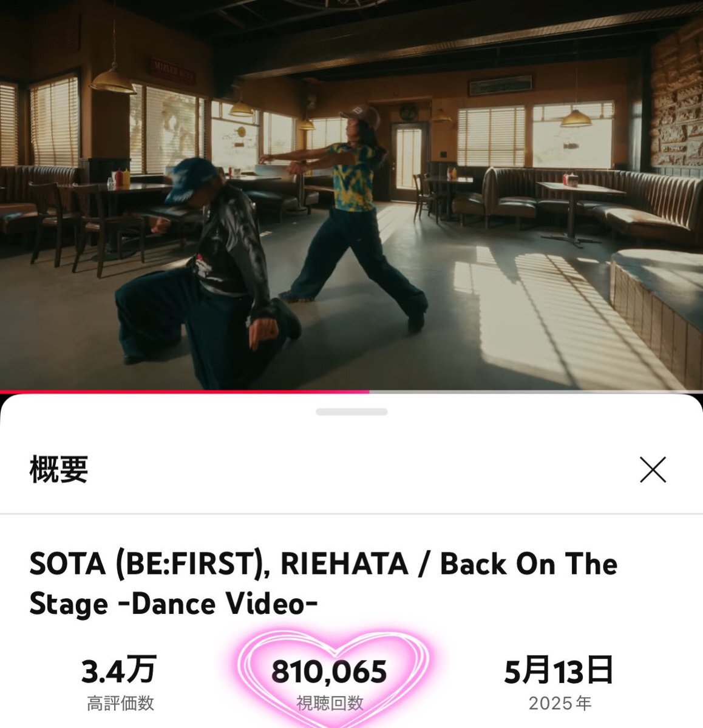Select the 2025年 year label
Screen dimensions: 703x728
560,704
